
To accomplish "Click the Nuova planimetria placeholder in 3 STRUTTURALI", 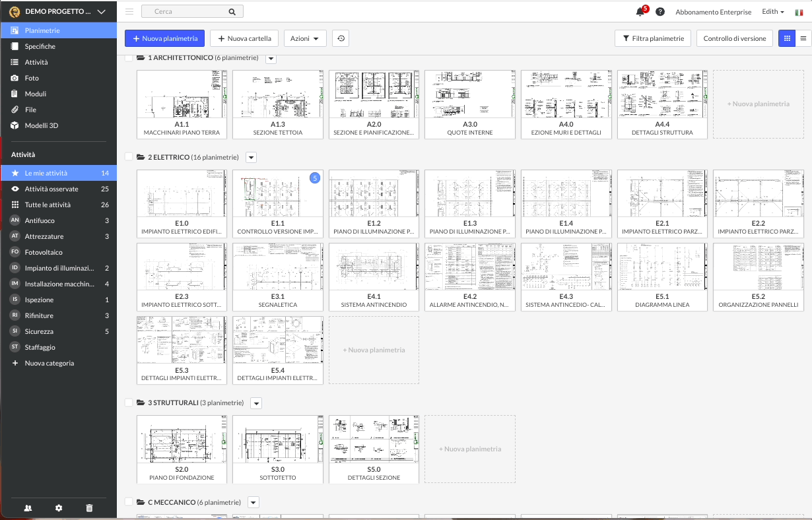I will coord(469,449).
